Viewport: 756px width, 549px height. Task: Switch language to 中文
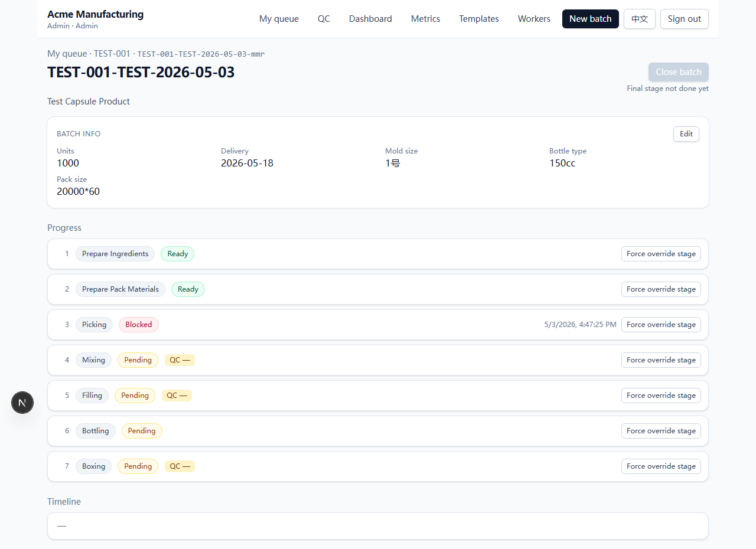(640, 19)
